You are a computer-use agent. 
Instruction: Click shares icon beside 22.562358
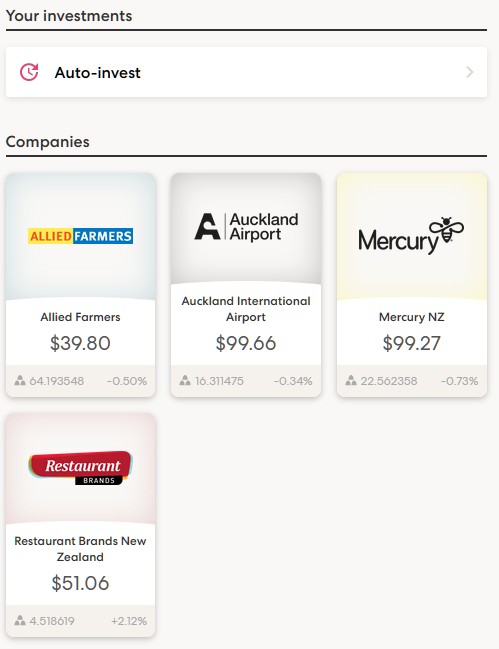coord(351,380)
